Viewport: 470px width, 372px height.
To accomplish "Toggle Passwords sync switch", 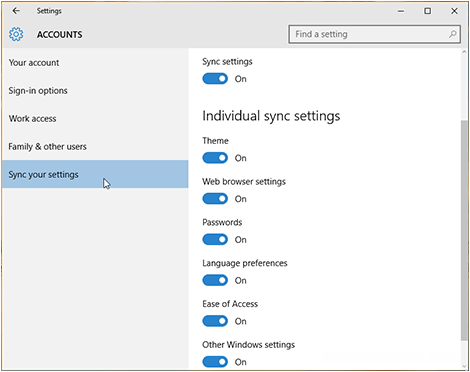I will tap(215, 240).
